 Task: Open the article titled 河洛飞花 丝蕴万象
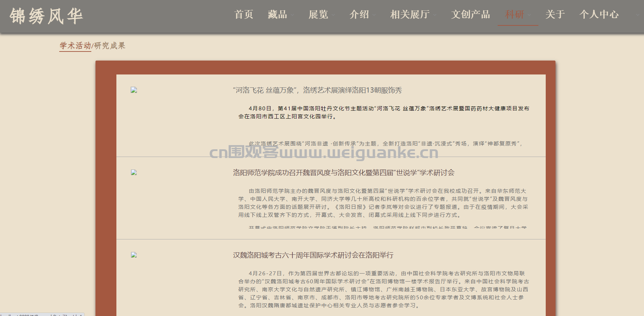(317, 90)
